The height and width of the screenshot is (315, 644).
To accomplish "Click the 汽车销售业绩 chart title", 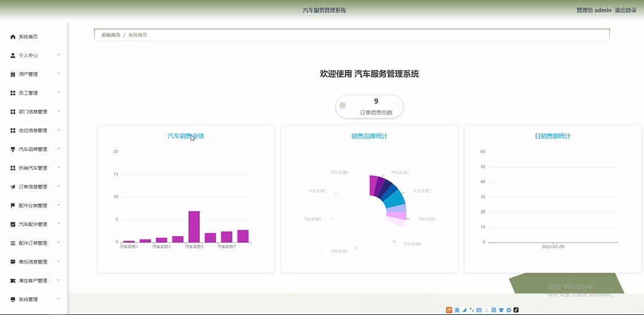I will 185,136.
